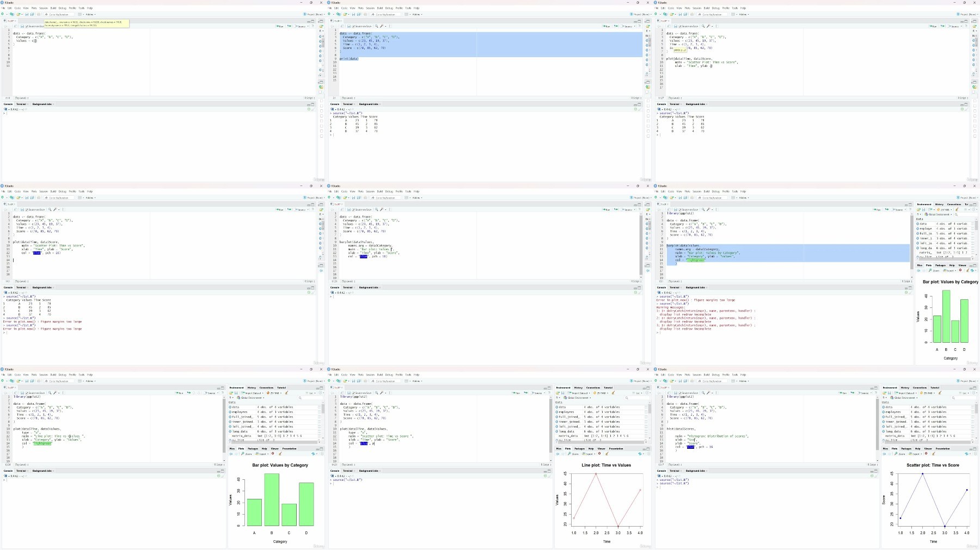Viewport: 980px width, 550px height.
Task: Click Load workspace icon in Scatter plot window Environment
Action: pyautogui.click(x=884, y=393)
